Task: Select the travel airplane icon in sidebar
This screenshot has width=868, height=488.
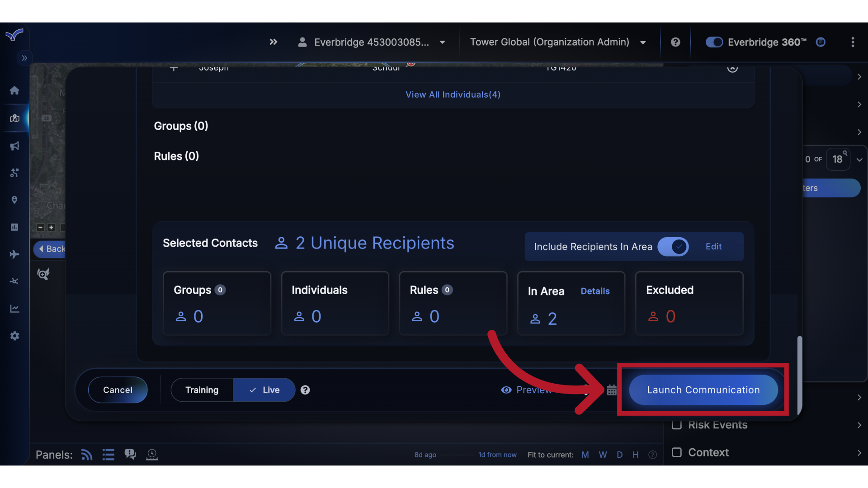Action: (14, 254)
